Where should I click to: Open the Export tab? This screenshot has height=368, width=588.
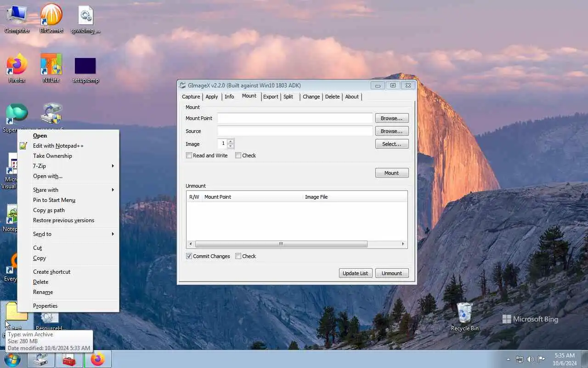coord(271,97)
